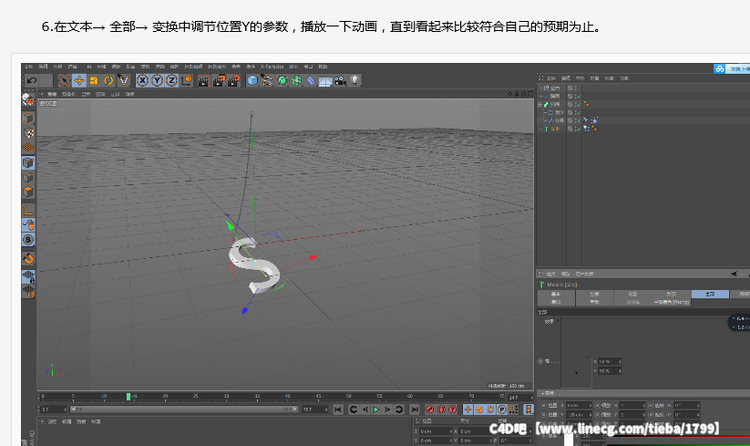Click Make Editable icon in left toolbar
Image resolution: width=750 pixels, height=446 pixels.
tap(28, 100)
